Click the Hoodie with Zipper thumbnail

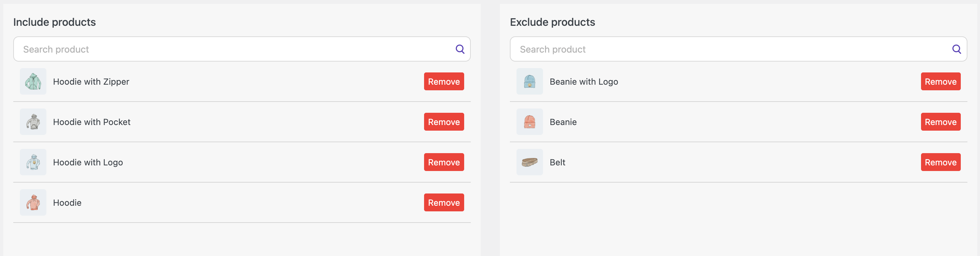pyautogui.click(x=33, y=81)
